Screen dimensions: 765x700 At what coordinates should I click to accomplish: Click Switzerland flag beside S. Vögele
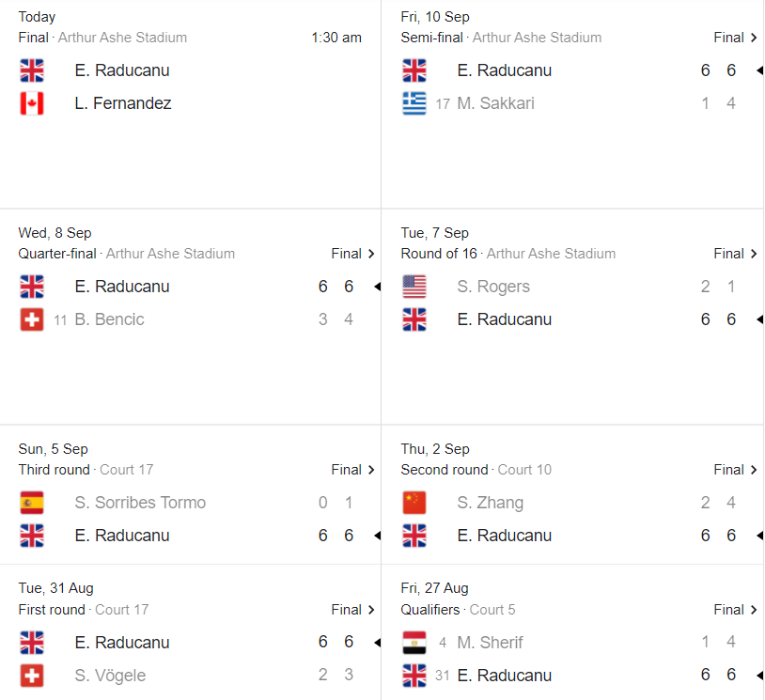click(x=32, y=676)
